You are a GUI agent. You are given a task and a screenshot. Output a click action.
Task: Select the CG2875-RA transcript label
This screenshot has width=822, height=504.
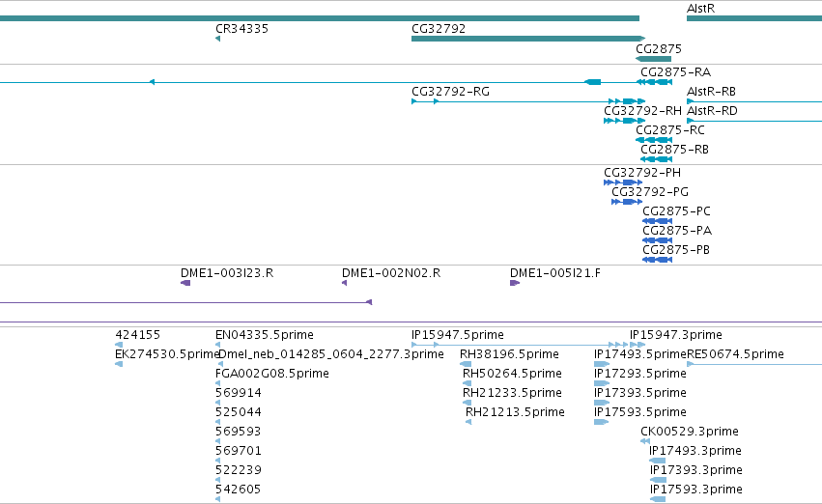tap(676, 71)
